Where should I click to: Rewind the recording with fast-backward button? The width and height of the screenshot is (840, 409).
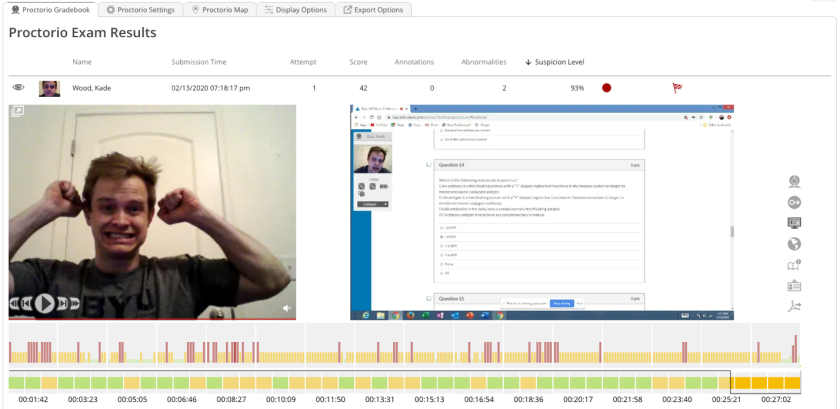(14, 303)
